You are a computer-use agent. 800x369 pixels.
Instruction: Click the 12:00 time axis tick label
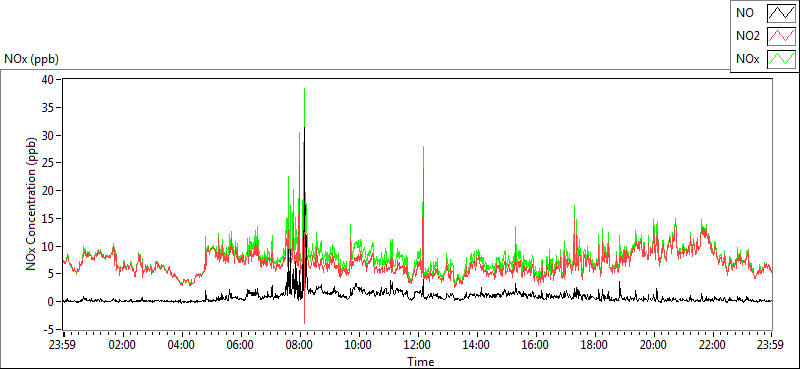(418, 344)
